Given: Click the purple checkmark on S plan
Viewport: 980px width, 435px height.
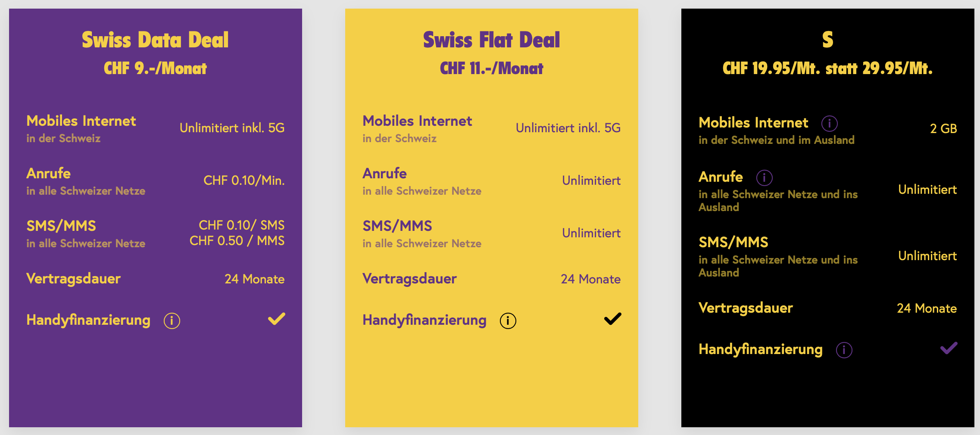Looking at the screenshot, I should tap(949, 348).
